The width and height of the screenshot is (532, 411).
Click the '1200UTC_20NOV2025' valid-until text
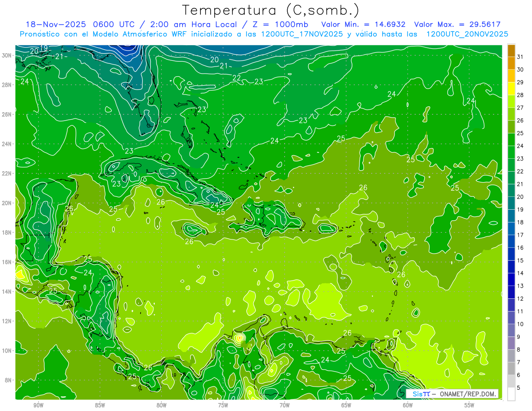tap(467, 34)
